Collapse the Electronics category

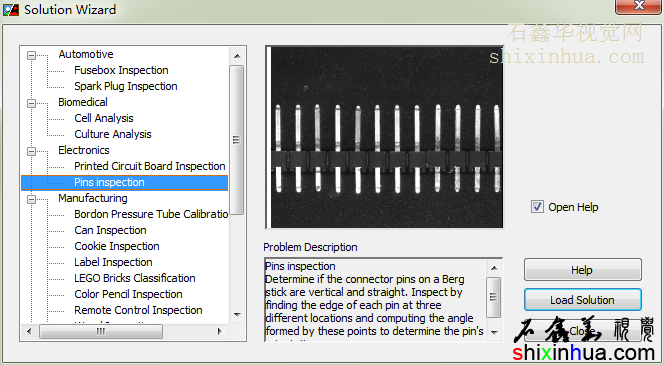coord(31,151)
